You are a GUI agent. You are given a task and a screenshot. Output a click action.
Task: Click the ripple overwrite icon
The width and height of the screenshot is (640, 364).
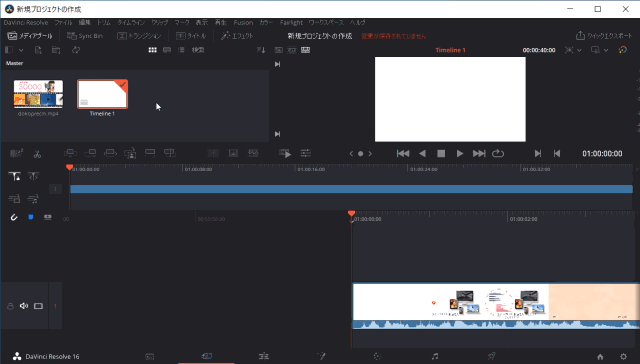point(110,153)
